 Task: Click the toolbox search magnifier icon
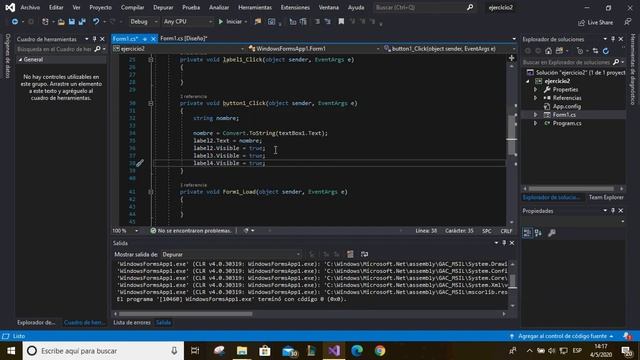[97, 49]
